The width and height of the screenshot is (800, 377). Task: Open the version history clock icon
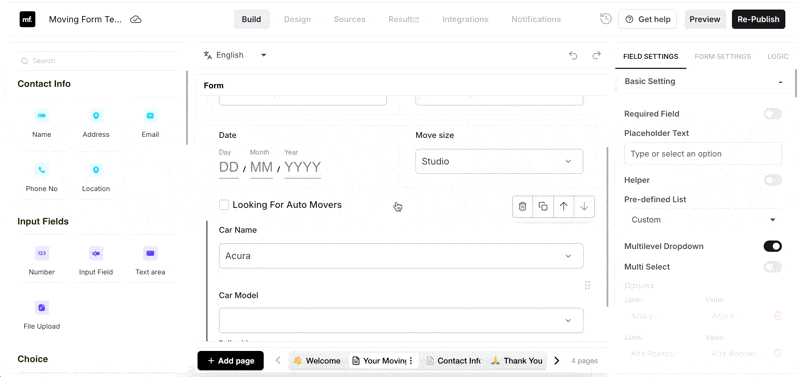605,19
